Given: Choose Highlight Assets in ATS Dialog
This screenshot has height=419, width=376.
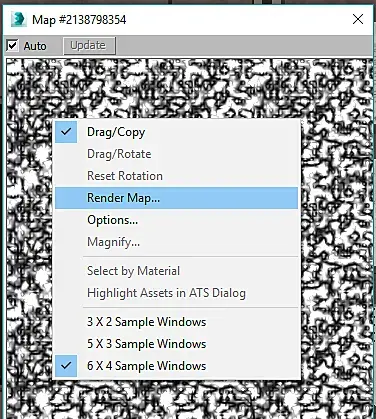Looking at the screenshot, I should [176, 293].
